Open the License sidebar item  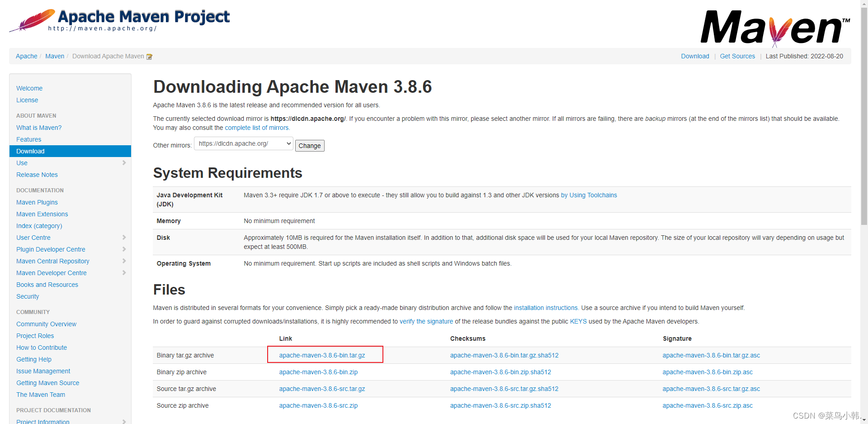27,100
